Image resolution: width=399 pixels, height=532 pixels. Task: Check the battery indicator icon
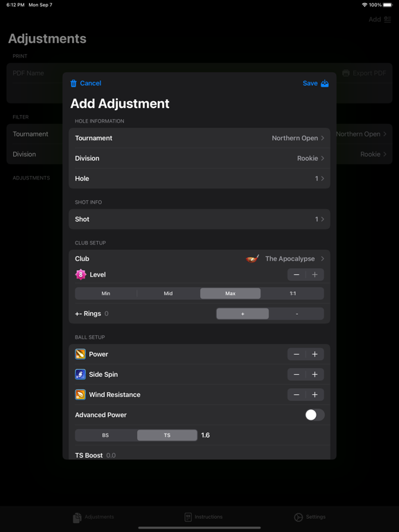point(388,5)
